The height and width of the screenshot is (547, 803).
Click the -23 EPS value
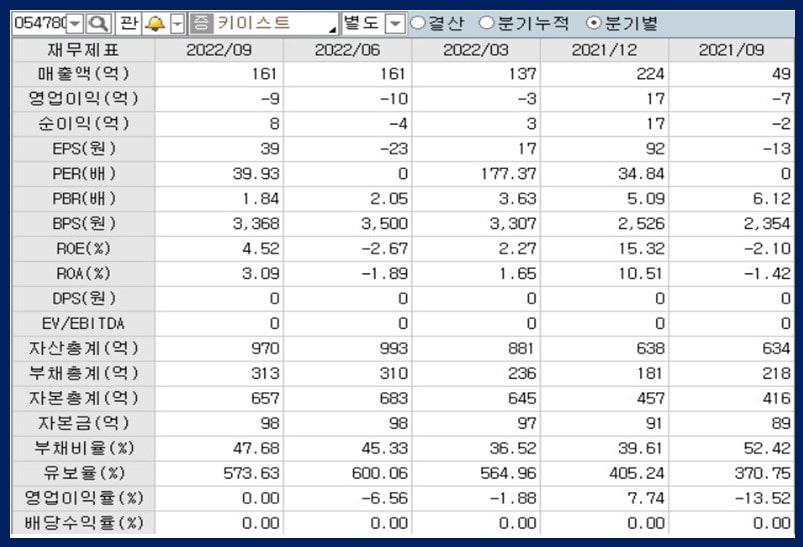394,150
